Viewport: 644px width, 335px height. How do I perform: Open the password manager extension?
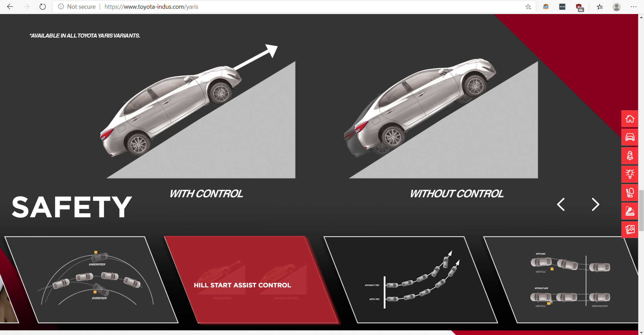click(x=562, y=7)
